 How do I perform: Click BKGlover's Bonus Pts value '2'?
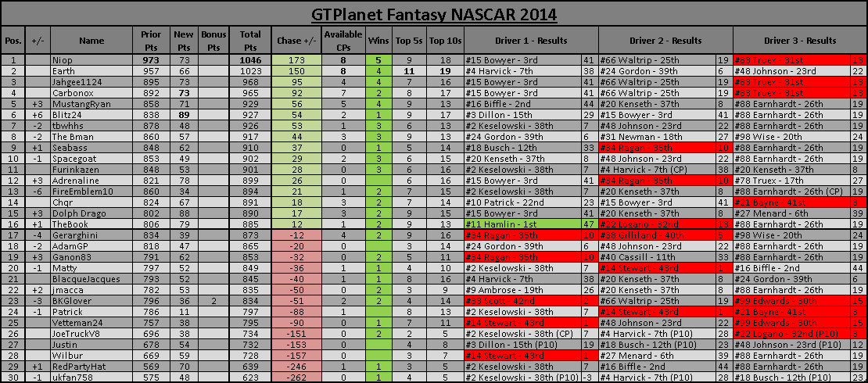tap(213, 300)
